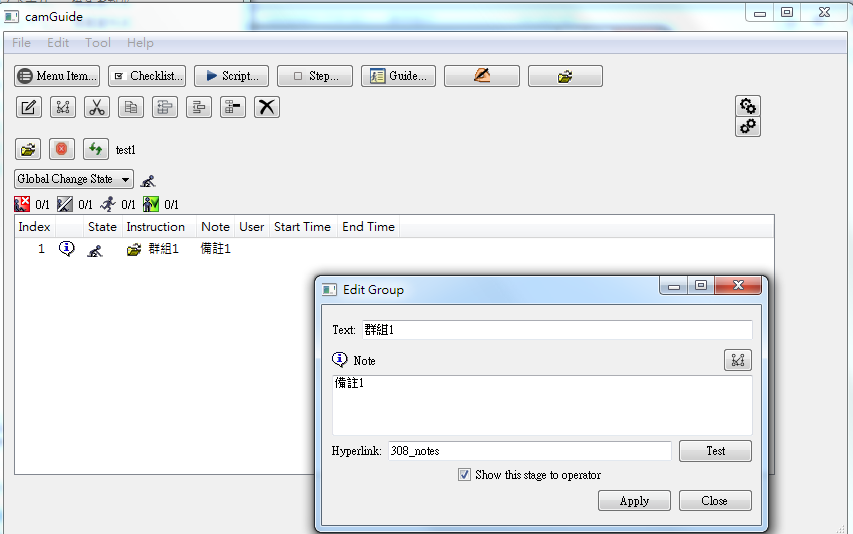
Task: Click the open-folder button after the pencil button
Action: coord(565,76)
